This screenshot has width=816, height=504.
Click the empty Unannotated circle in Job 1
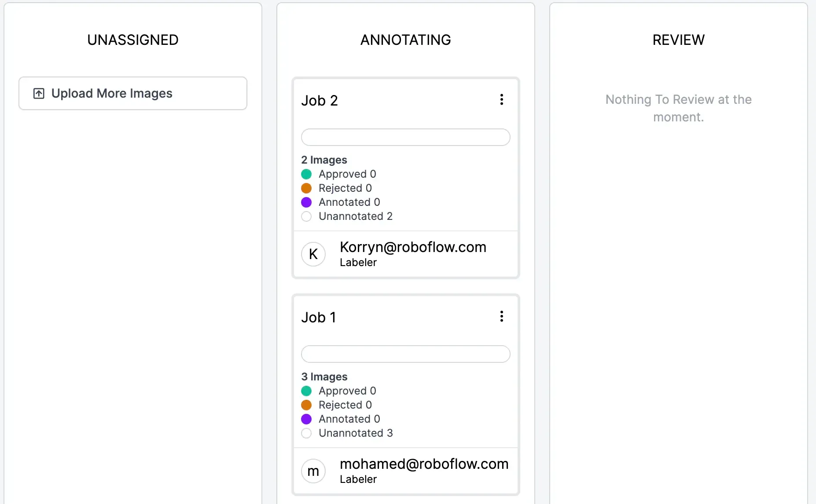(306, 433)
